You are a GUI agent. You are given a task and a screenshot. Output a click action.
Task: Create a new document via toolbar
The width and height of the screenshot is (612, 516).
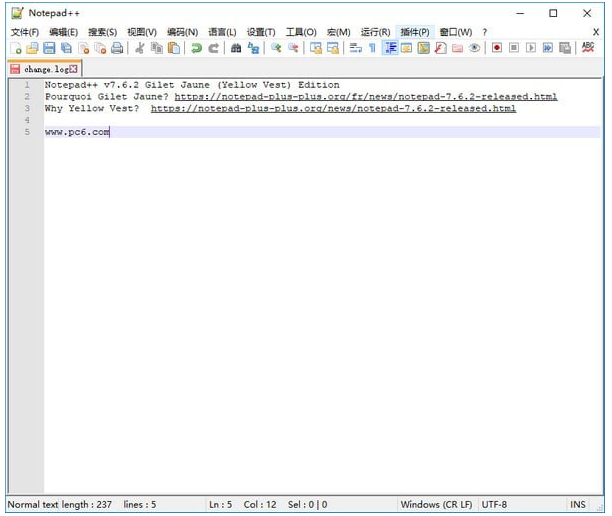pyautogui.click(x=16, y=48)
